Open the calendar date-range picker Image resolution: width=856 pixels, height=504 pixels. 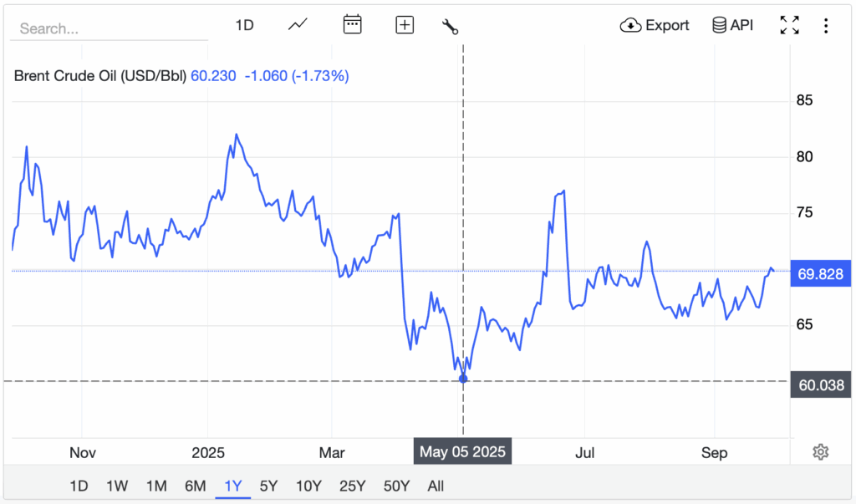coord(352,24)
